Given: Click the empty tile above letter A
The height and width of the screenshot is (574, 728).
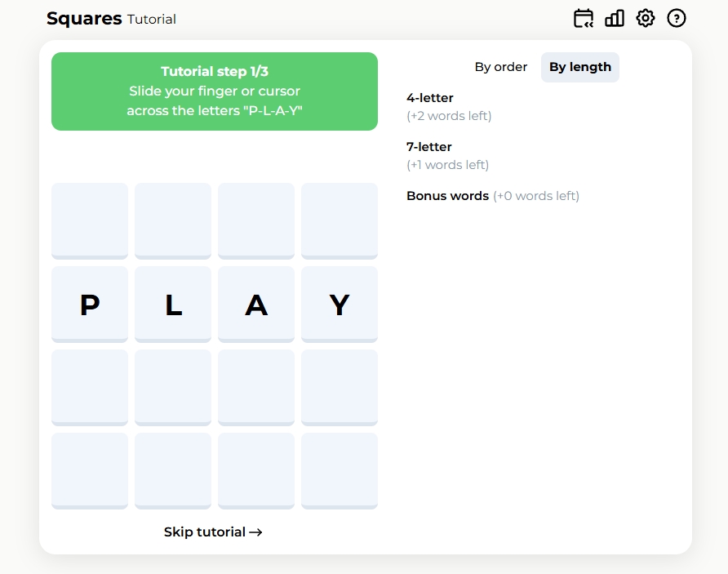Looking at the screenshot, I should pos(256,221).
